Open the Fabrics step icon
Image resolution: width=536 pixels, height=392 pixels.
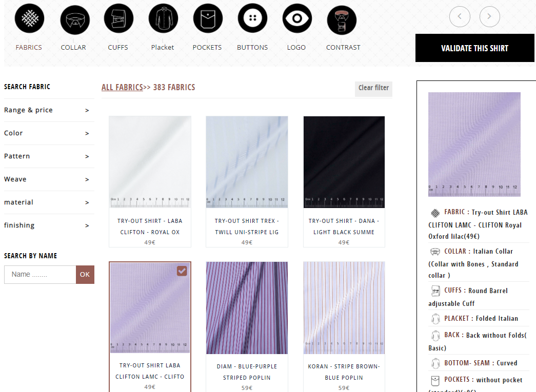pos(29,18)
